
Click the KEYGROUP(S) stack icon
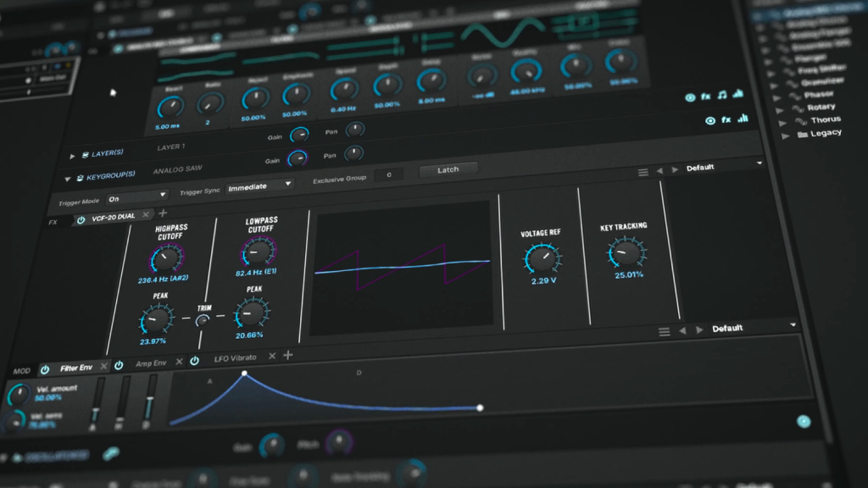tap(80, 178)
